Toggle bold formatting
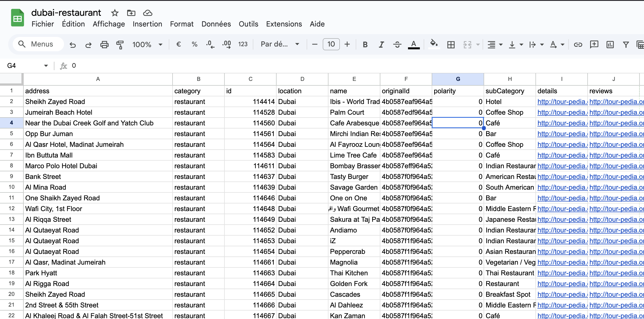The image size is (644, 319). (x=365, y=45)
